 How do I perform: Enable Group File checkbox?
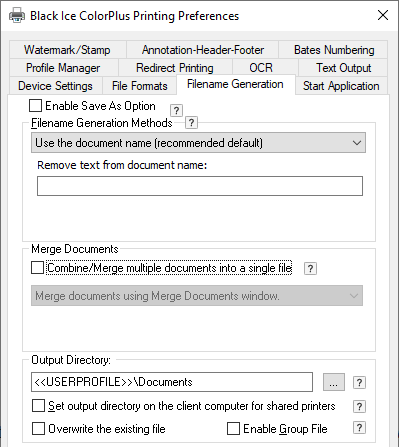(233, 429)
